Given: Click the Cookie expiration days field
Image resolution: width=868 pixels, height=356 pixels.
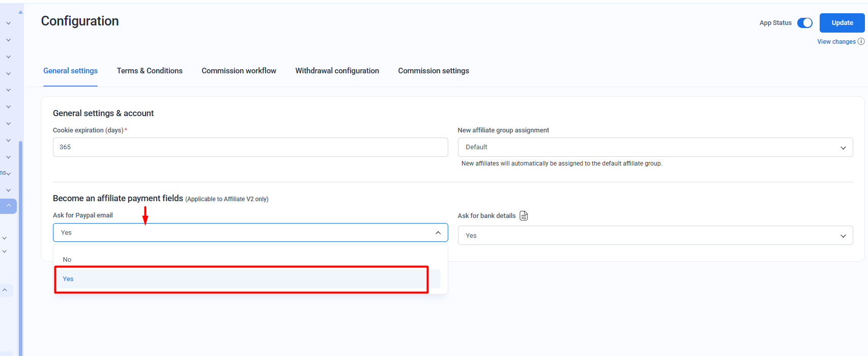Looking at the screenshot, I should [x=250, y=147].
